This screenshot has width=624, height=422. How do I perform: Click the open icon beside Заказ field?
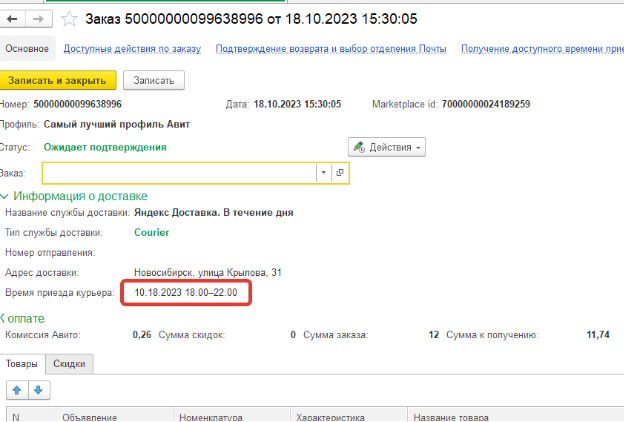point(340,173)
